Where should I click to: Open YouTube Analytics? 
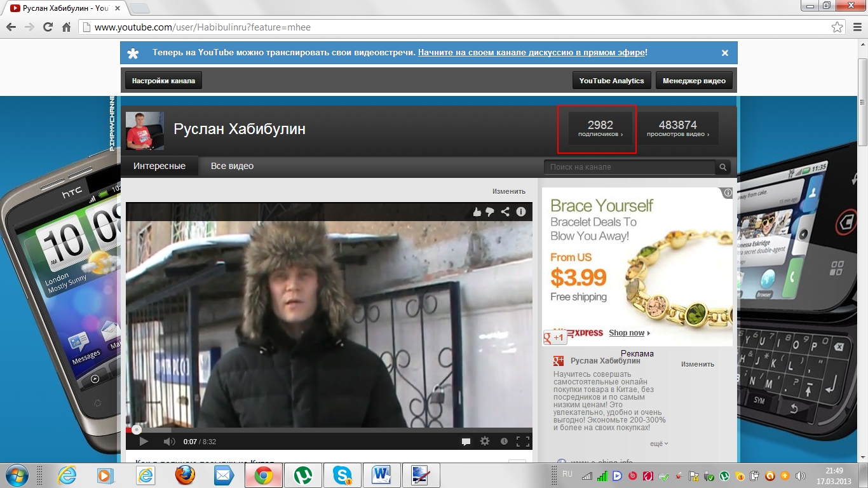611,81
